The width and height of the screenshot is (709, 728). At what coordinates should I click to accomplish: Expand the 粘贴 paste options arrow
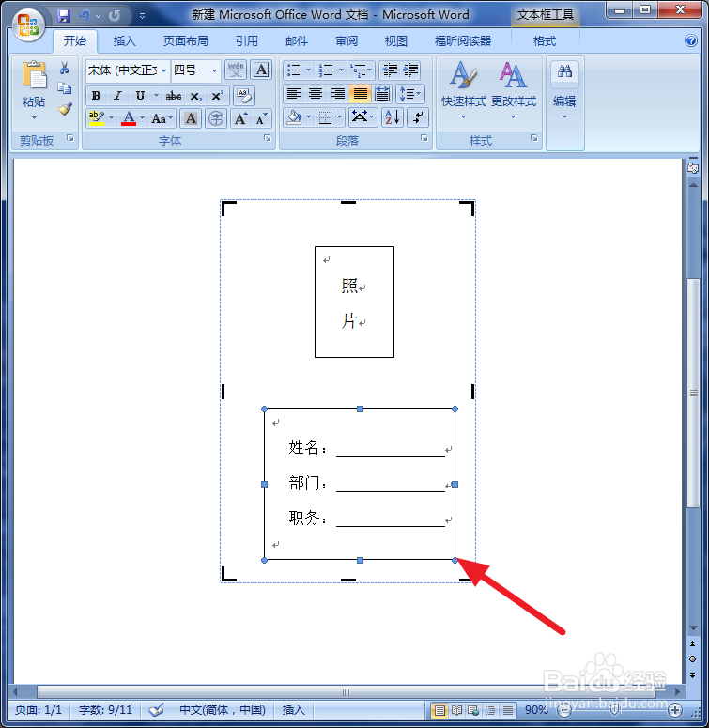(x=34, y=118)
